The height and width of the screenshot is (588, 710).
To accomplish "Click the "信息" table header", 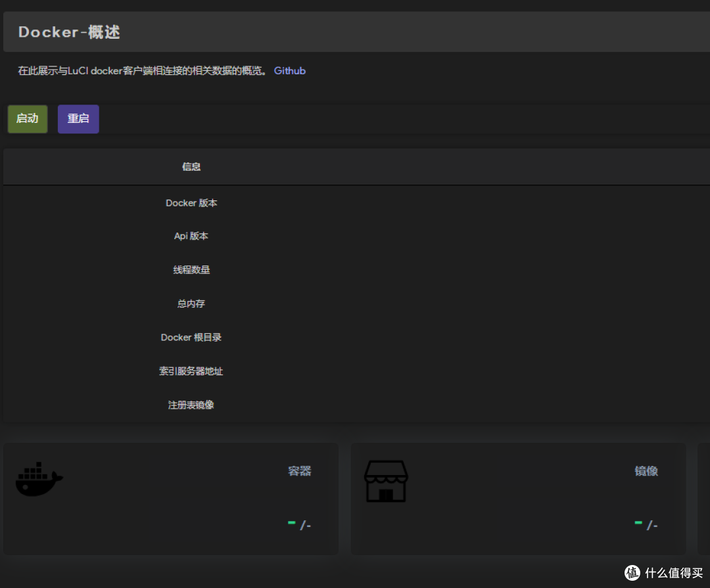I will tap(191, 167).
